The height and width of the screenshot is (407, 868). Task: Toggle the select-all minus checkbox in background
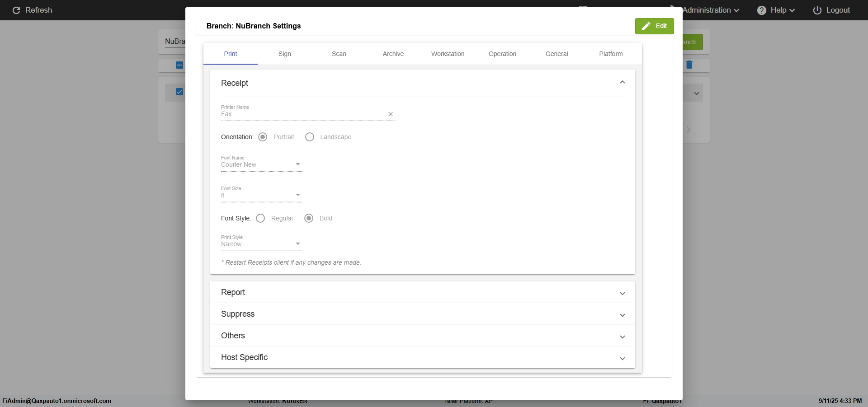179,65
